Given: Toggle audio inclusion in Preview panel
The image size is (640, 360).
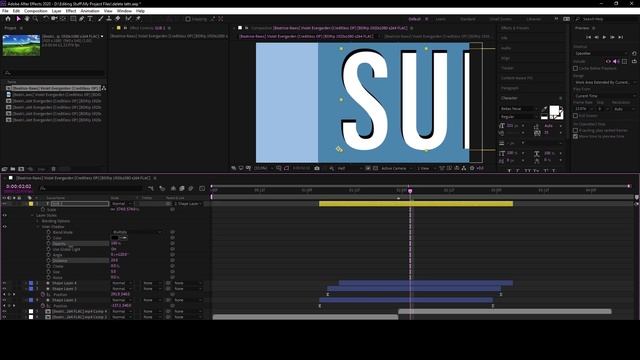Looking at the screenshot, I should [616, 61].
